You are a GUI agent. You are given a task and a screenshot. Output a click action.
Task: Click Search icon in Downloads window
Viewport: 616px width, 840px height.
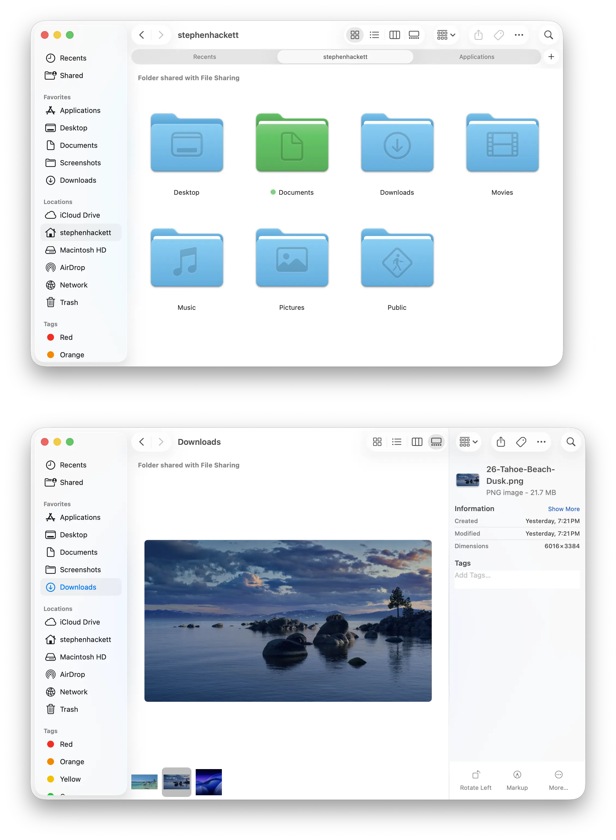pyautogui.click(x=571, y=442)
